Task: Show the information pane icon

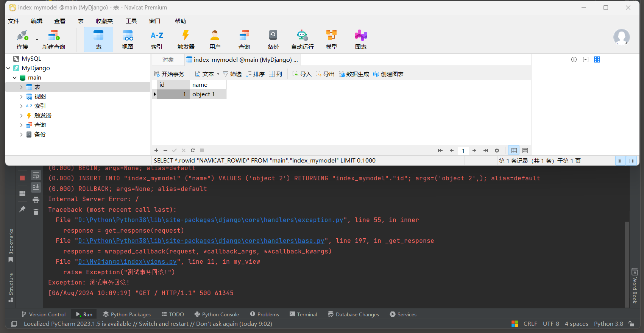Action: coord(574,59)
